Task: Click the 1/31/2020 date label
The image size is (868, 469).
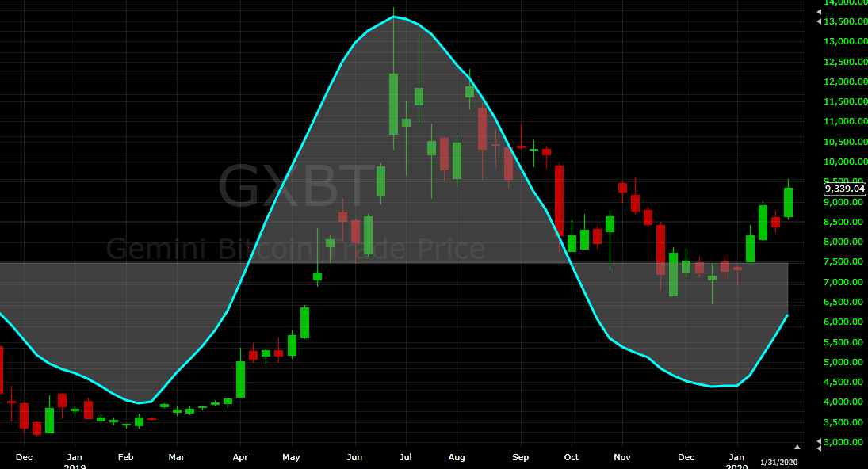Action: coord(779,463)
